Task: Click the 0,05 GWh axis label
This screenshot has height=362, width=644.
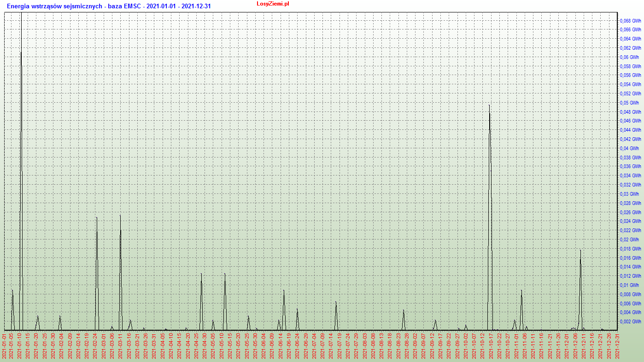Action: click(629, 103)
